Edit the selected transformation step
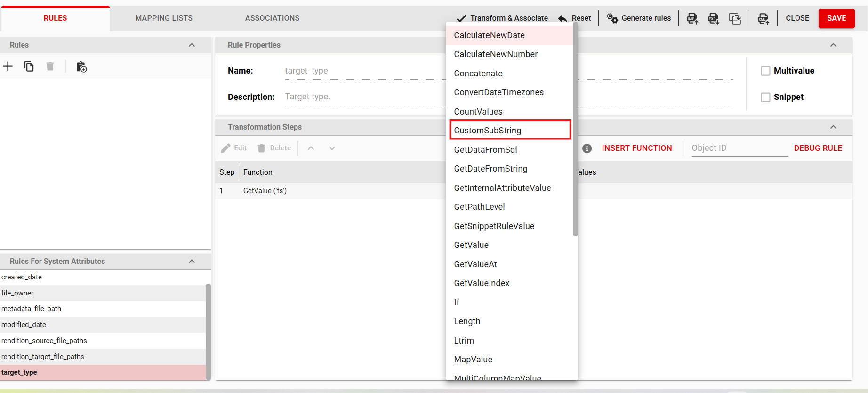Image resolution: width=868 pixels, height=393 pixels. pyautogui.click(x=234, y=148)
